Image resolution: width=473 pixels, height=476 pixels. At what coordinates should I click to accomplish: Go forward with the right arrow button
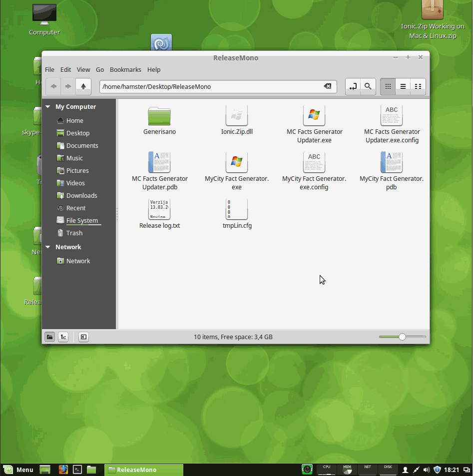(68, 86)
